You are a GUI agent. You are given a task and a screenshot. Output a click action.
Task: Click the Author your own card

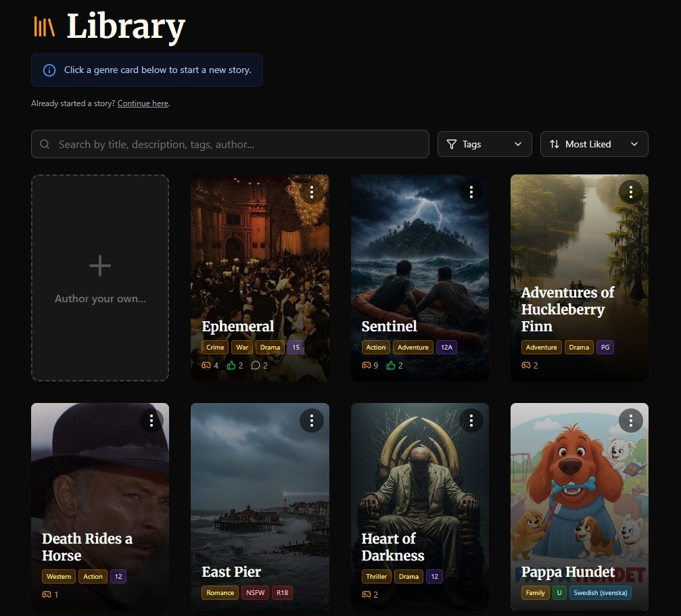point(100,278)
